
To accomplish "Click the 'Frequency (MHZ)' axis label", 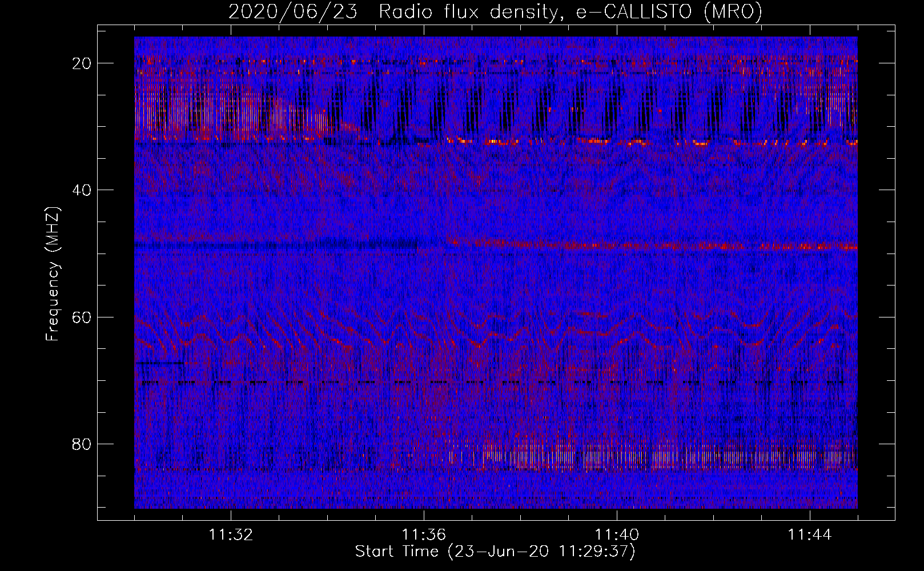I will pyautogui.click(x=53, y=274).
